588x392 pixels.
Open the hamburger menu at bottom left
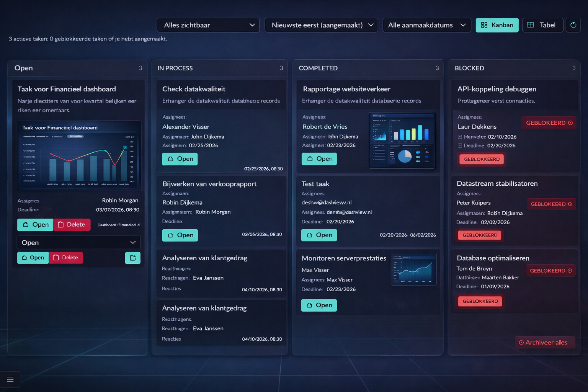click(x=10, y=379)
